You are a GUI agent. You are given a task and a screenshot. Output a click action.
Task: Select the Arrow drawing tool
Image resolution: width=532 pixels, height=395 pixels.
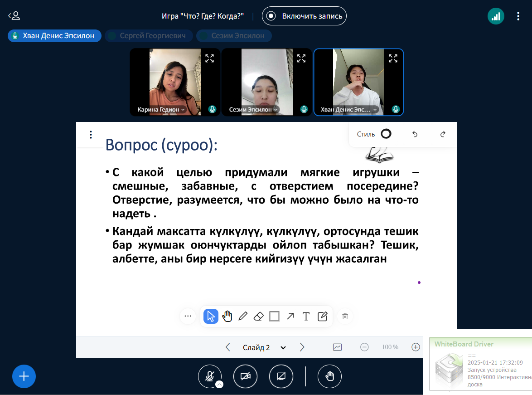click(290, 317)
